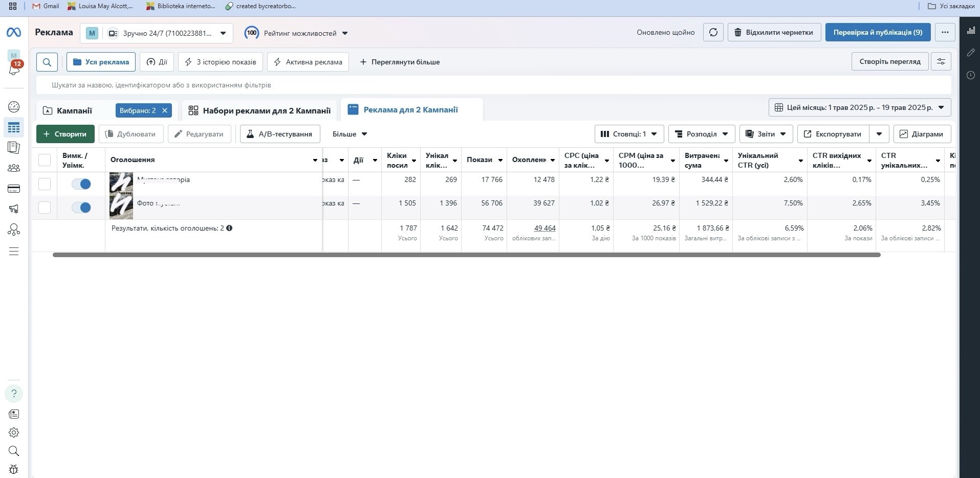Tick checkbox of ad with 1 505 clicks
980x478 pixels.
tap(45, 208)
